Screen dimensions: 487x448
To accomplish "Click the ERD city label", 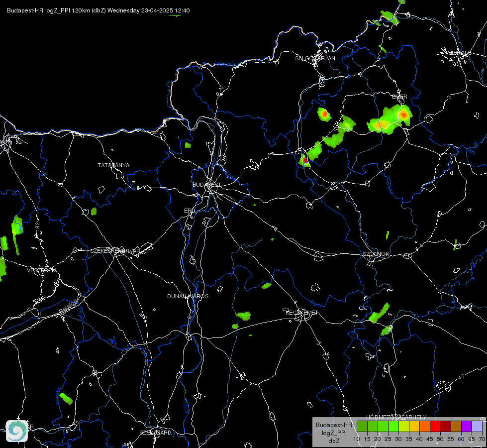I will point(190,211).
